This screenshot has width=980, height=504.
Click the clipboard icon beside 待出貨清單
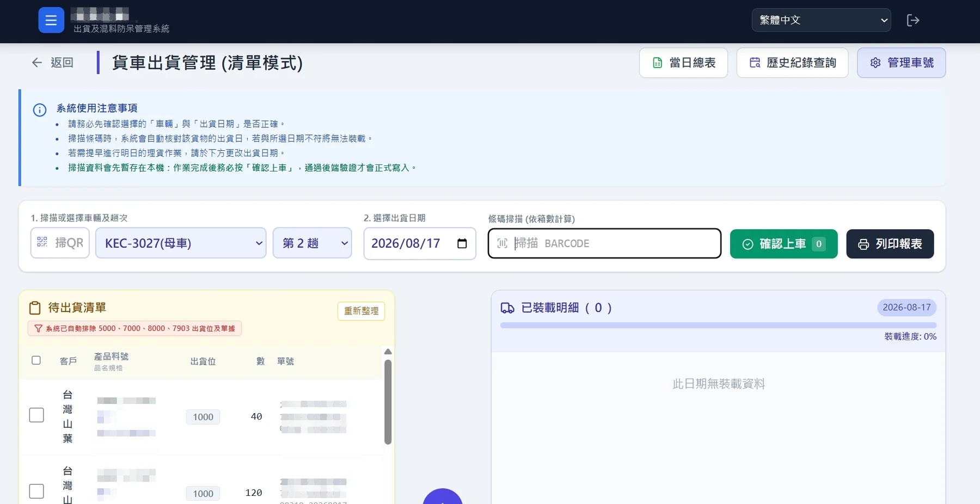coord(35,308)
